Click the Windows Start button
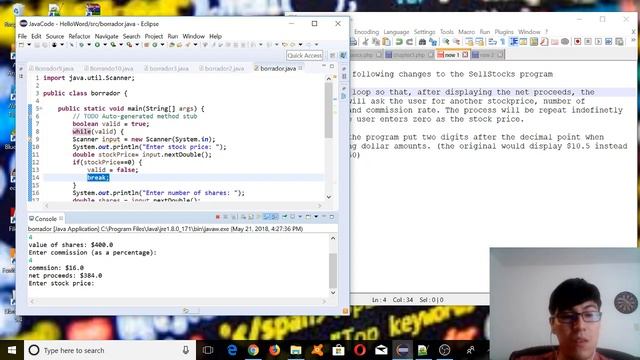This screenshot has height=360, width=640. click(x=12, y=350)
